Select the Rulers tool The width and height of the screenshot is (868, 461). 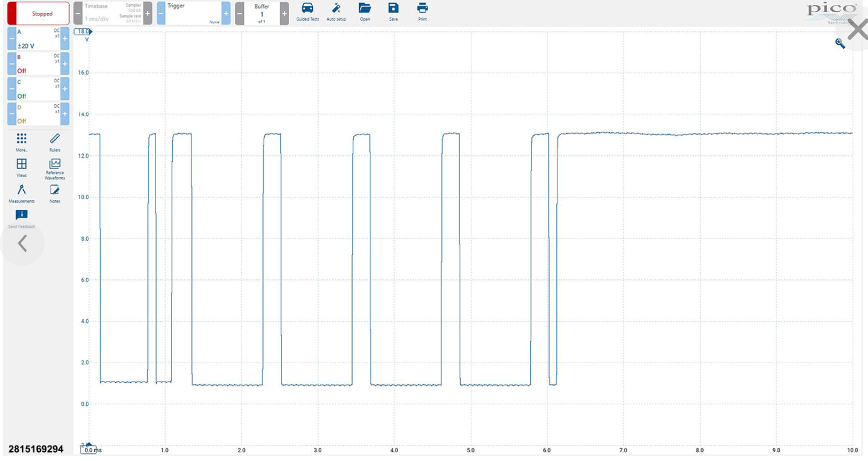(x=55, y=138)
